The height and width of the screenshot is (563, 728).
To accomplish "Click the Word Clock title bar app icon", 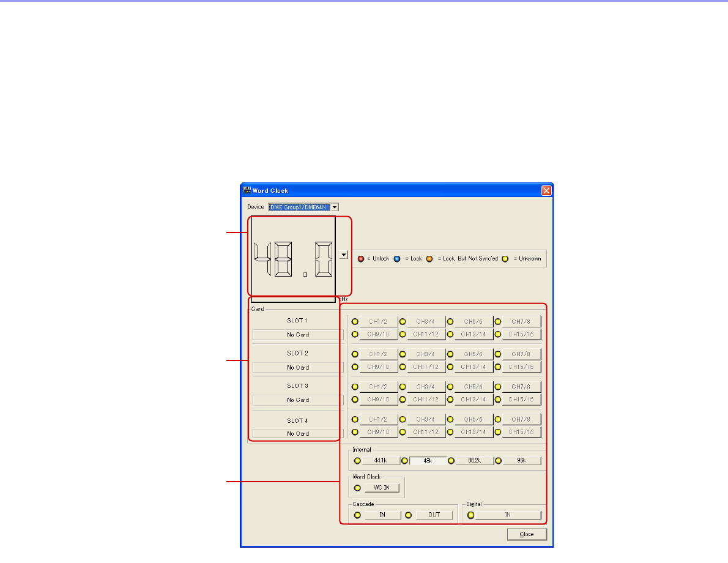I will tap(247, 190).
